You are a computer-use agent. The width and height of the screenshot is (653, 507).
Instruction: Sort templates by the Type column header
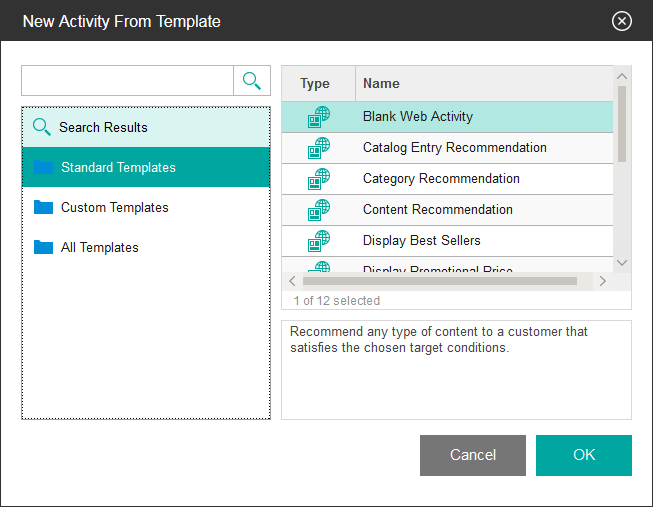(x=315, y=84)
